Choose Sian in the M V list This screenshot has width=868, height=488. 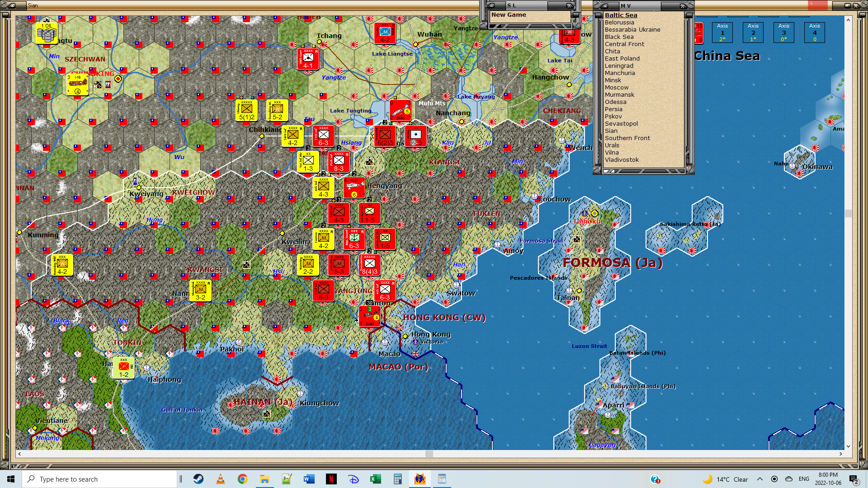pos(611,131)
